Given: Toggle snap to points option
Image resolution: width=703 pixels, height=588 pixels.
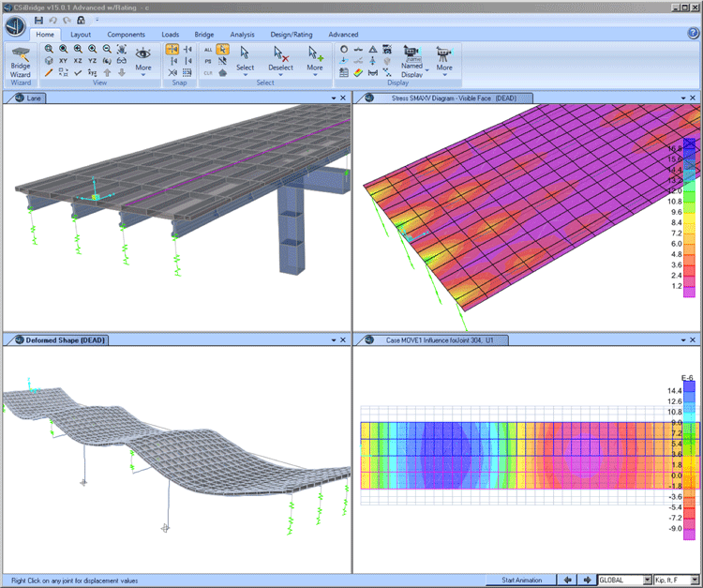Looking at the screenshot, I should tap(172, 49).
